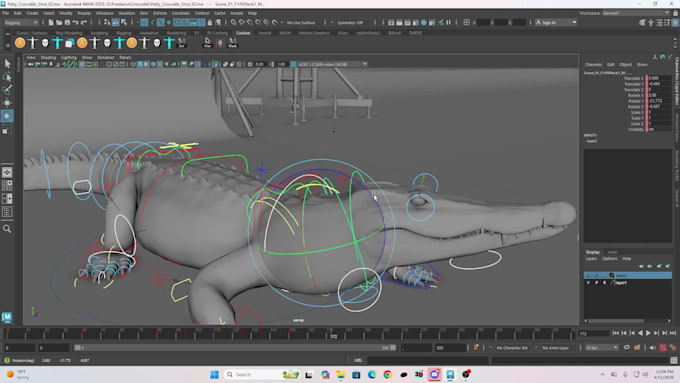Screen dimensions: 680x383
Task: Click the Redo arrow icon
Action: pyautogui.click(x=84, y=23)
